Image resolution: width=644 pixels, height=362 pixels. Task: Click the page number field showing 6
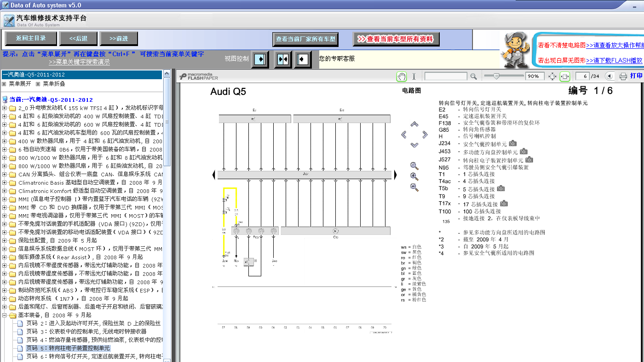pyautogui.click(x=582, y=76)
